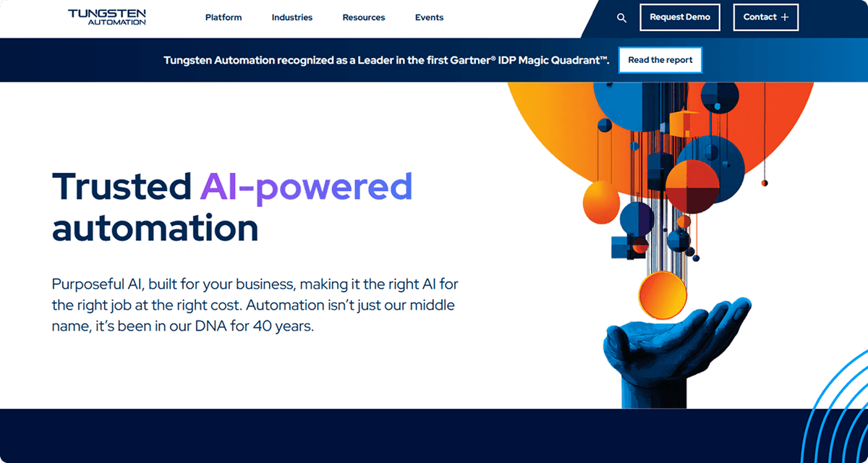Click the Read the report button
The height and width of the screenshot is (463, 868).
pyautogui.click(x=660, y=60)
